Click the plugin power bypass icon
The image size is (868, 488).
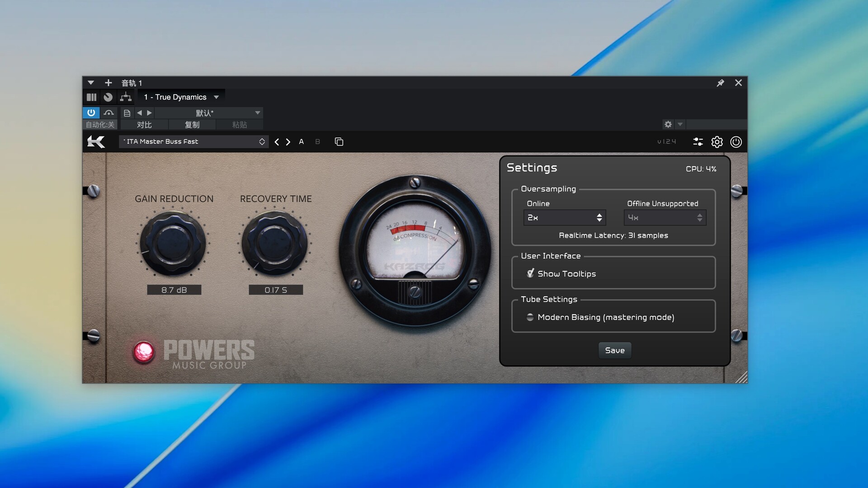(x=736, y=142)
